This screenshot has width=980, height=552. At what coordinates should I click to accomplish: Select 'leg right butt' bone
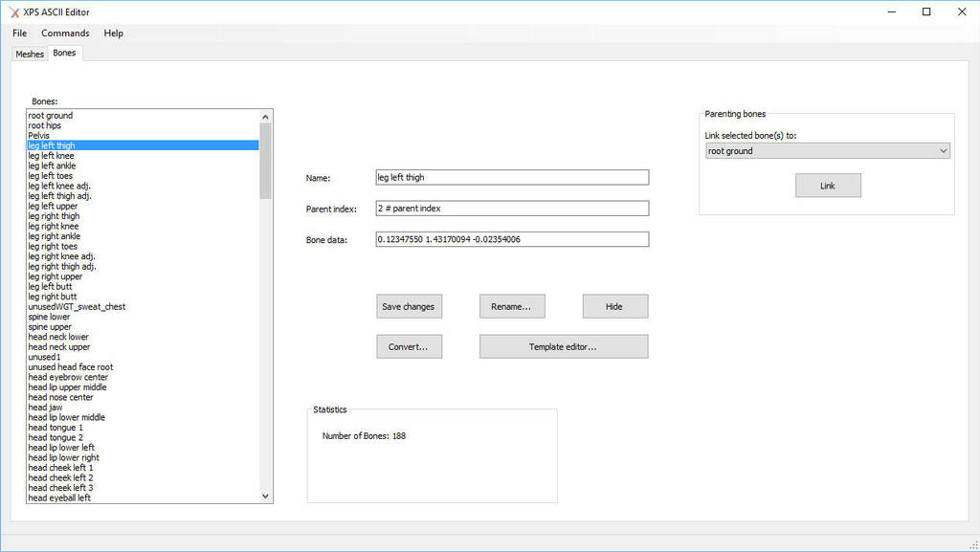tap(143, 297)
